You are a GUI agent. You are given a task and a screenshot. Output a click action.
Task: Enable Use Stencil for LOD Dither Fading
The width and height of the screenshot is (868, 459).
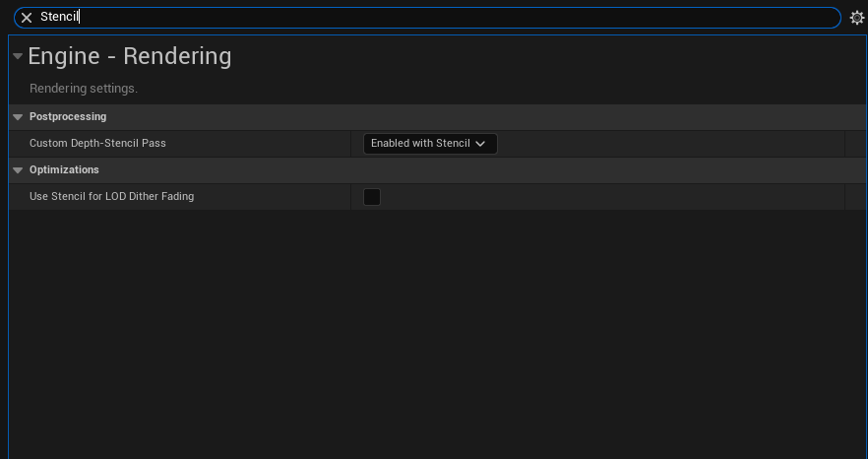click(x=371, y=197)
